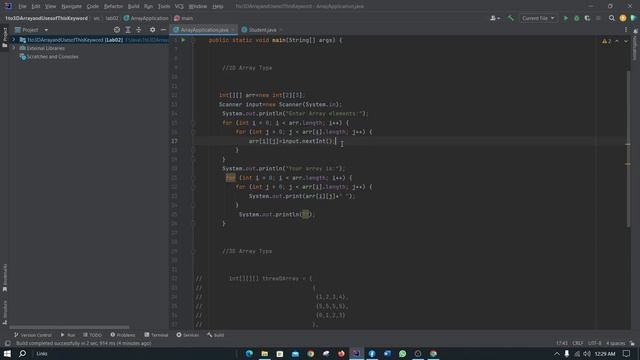Click the JetBrains Toolbox style icon
The height and width of the screenshot is (360, 640).
(x=633, y=18)
